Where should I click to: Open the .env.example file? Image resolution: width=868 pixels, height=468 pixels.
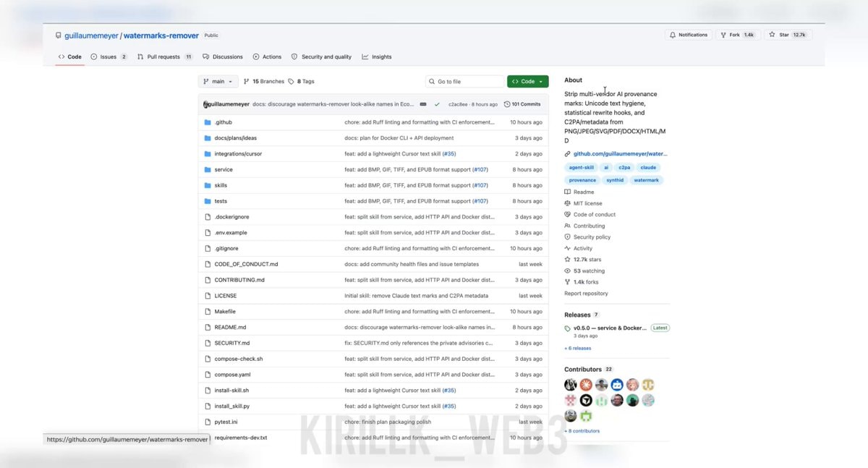point(231,233)
